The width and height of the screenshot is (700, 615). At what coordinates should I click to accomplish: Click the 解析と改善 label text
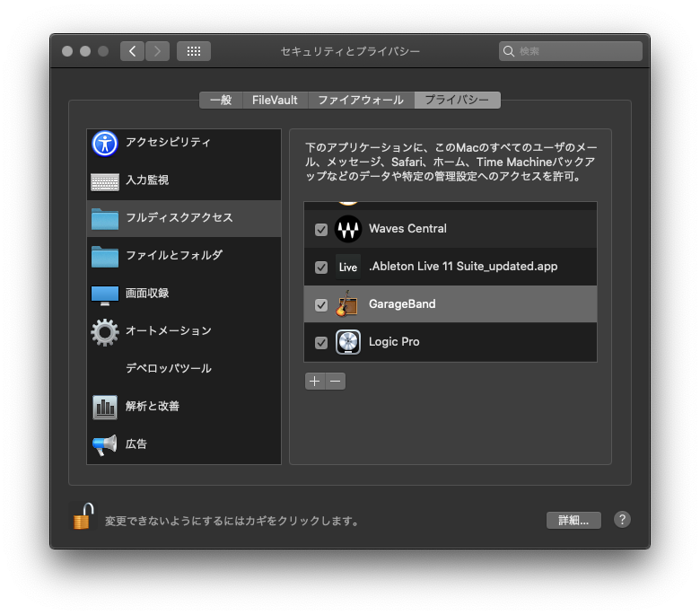153,406
